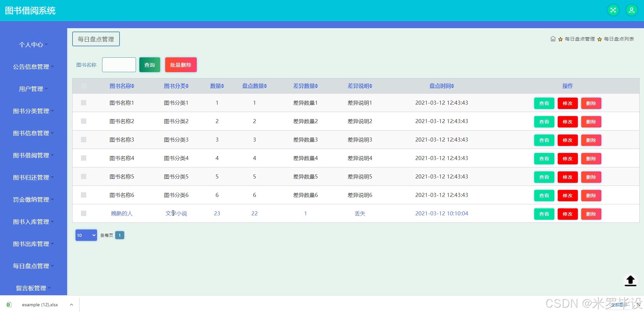Click 查看 for row 图书名称6
This screenshot has height=314, width=644.
(544, 196)
